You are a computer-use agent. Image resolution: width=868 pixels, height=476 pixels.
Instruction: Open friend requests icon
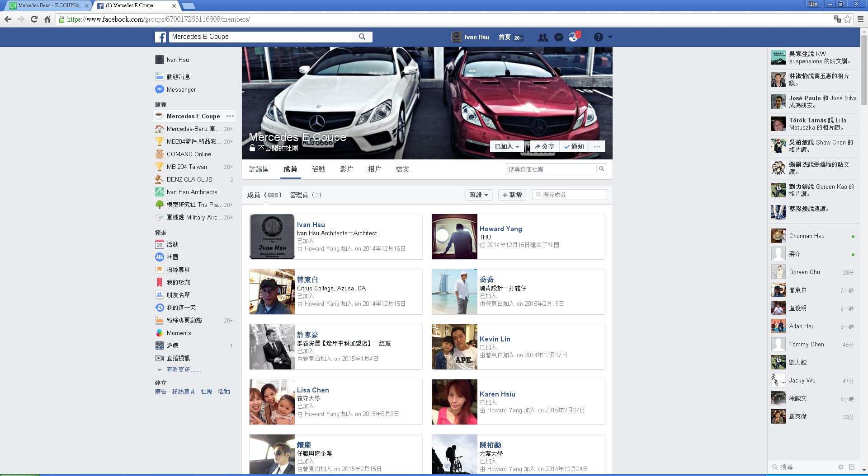click(x=543, y=37)
